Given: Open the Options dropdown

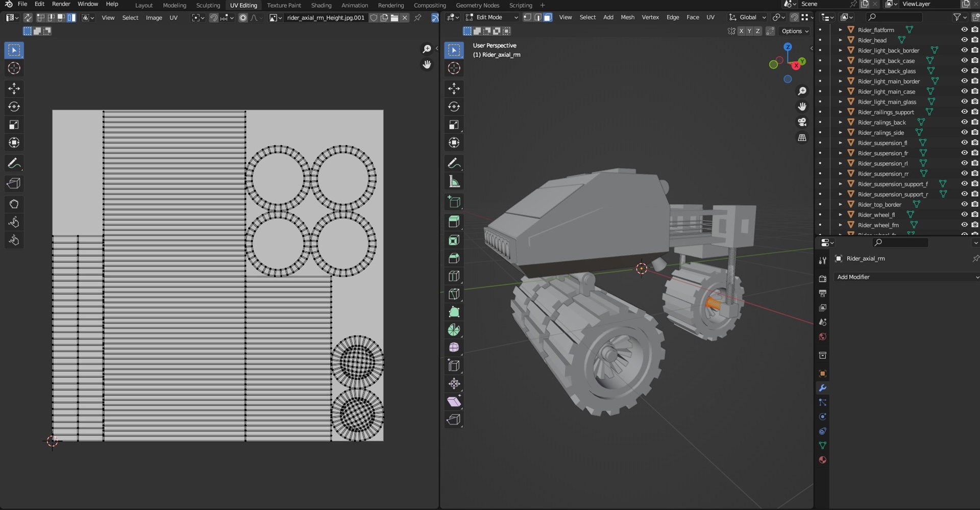Looking at the screenshot, I should pyautogui.click(x=795, y=31).
